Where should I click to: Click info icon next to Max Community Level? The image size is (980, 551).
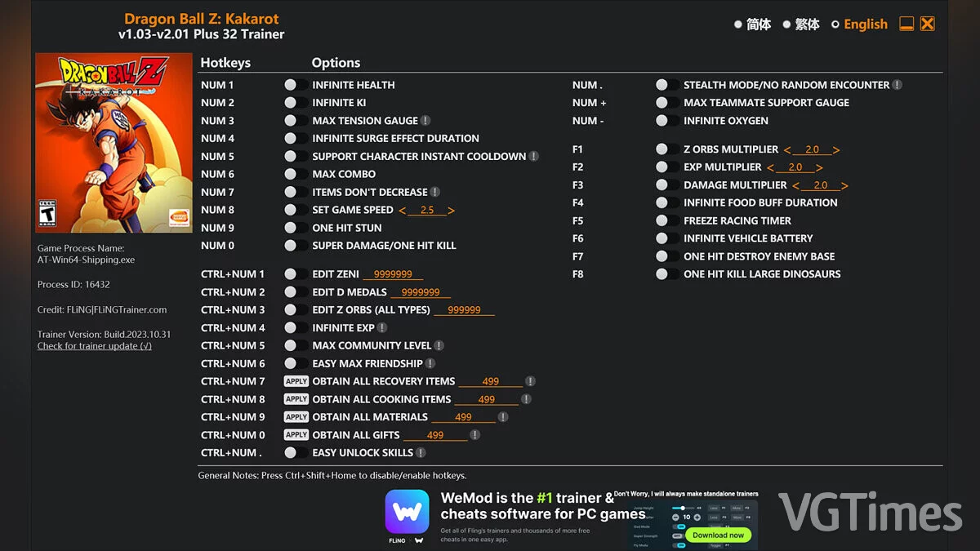pyautogui.click(x=439, y=346)
